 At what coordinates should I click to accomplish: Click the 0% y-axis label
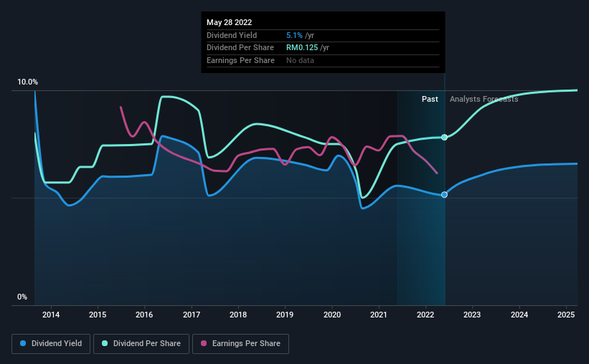click(22, 297)
